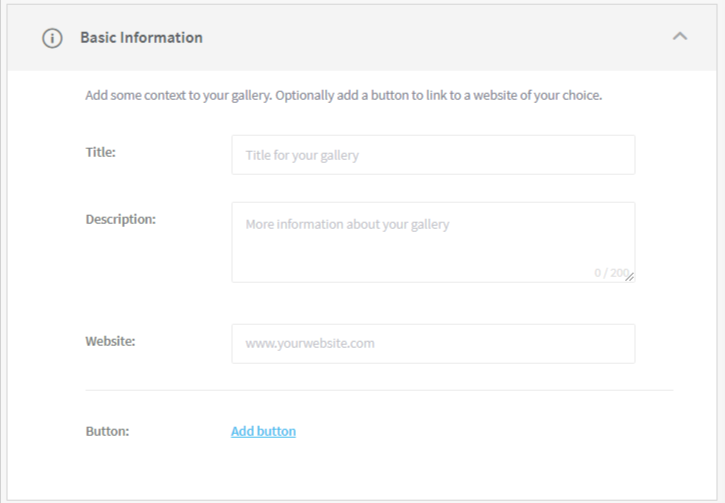Click the Button: row label
The height and width of the screenshot is (503, 725).
[107, 431]
